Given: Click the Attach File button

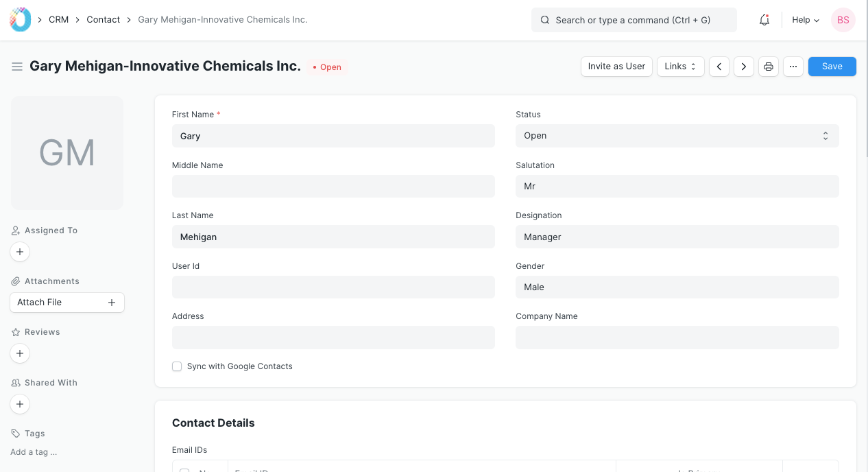Looking at the screenshot, I should coord(67,303).
